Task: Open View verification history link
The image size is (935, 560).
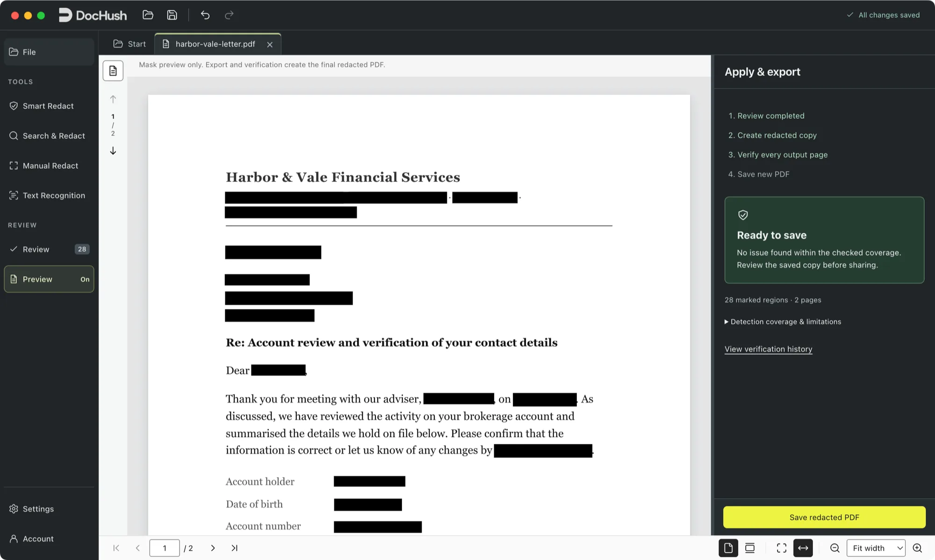Action: pos(768,349)
